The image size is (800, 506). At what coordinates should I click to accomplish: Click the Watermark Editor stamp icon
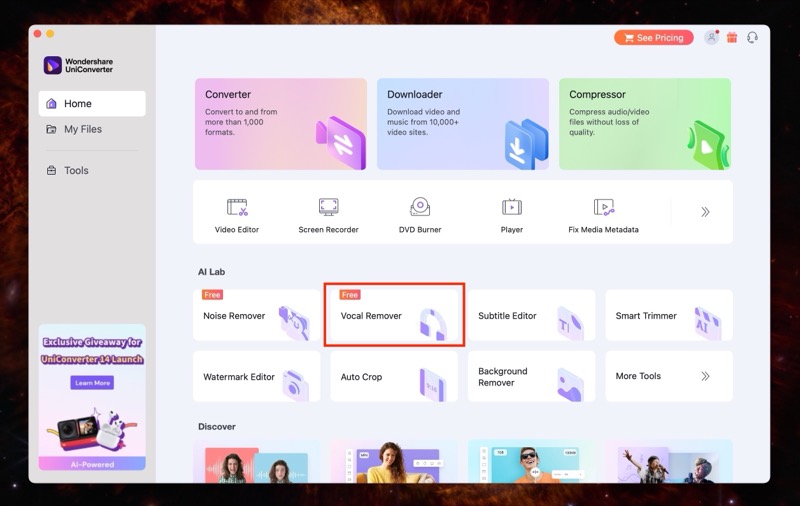click(295, 386)
